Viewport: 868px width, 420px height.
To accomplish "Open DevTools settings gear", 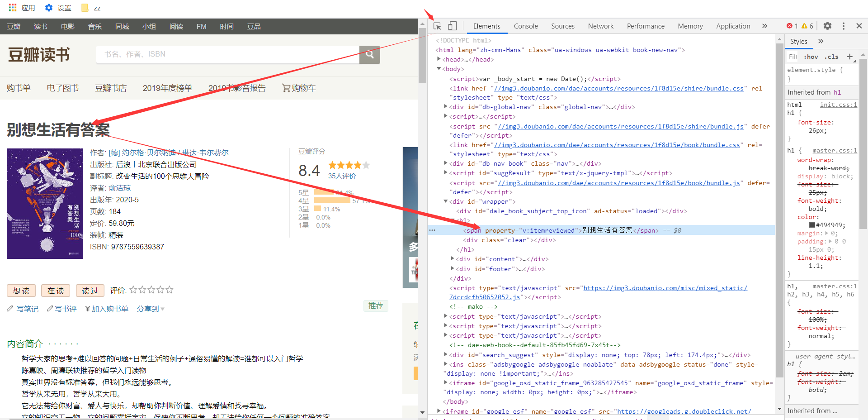I will (x=827, y=26).
